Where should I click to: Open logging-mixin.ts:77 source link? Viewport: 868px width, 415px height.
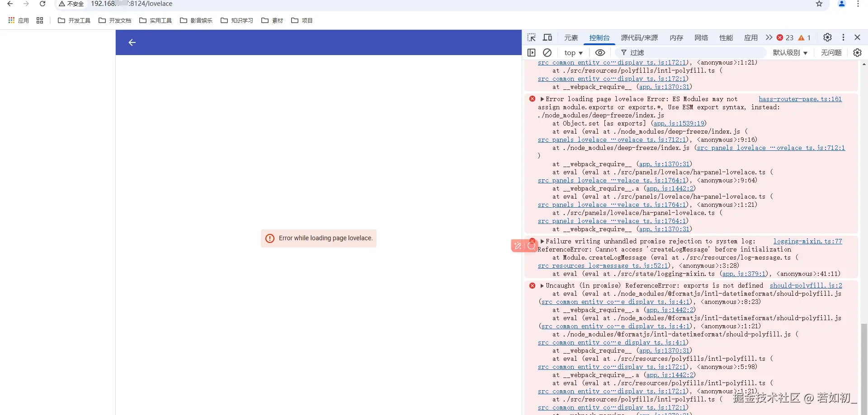click(807, 241)
